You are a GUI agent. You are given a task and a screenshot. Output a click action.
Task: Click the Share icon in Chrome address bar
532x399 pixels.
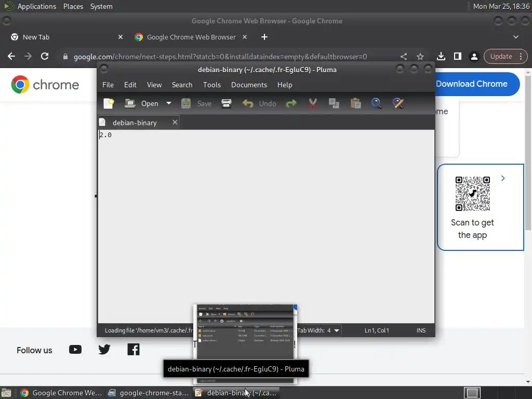(403, 57)
